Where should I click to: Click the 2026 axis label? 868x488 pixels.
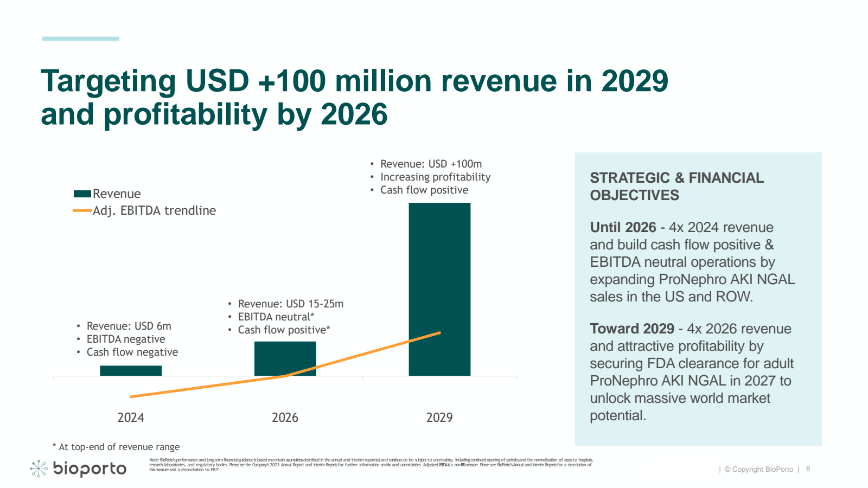[285, 418]
